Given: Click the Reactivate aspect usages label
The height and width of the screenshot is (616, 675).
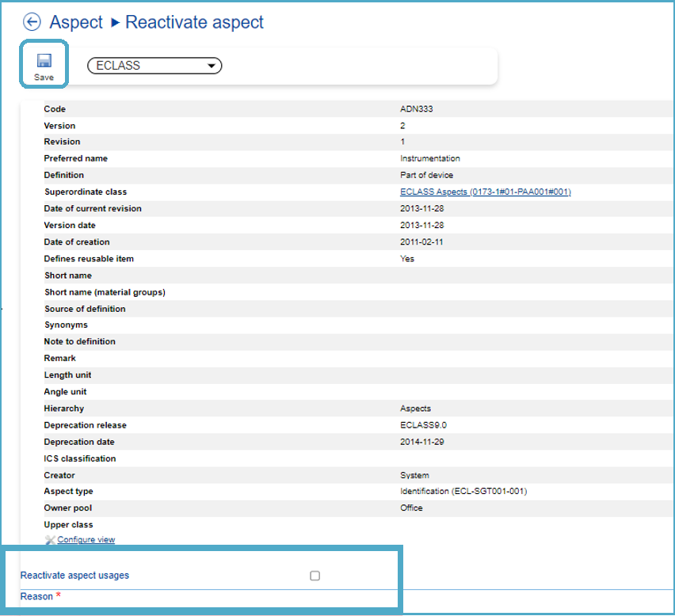Looking at the screenshot, I should [74, 576].
